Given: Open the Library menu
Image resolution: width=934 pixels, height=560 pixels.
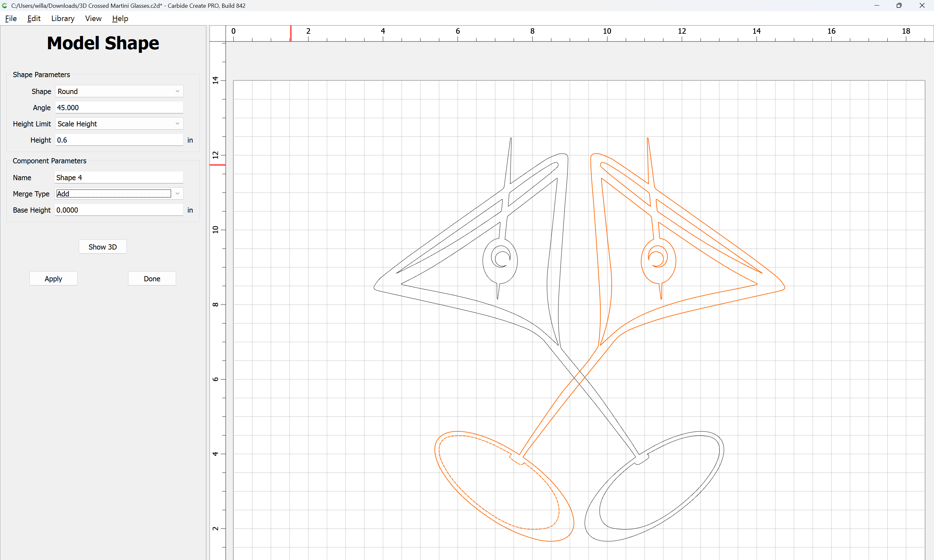Looking at the screenshot, I should pos(63,18).
